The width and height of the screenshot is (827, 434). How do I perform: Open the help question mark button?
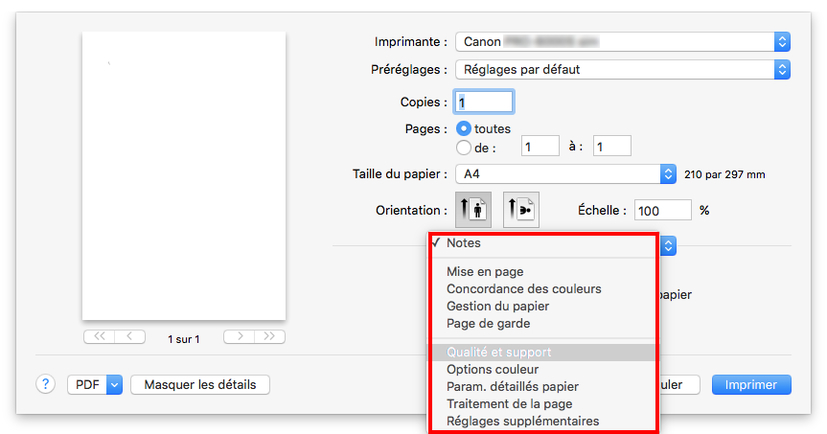(x=45, y=384)
